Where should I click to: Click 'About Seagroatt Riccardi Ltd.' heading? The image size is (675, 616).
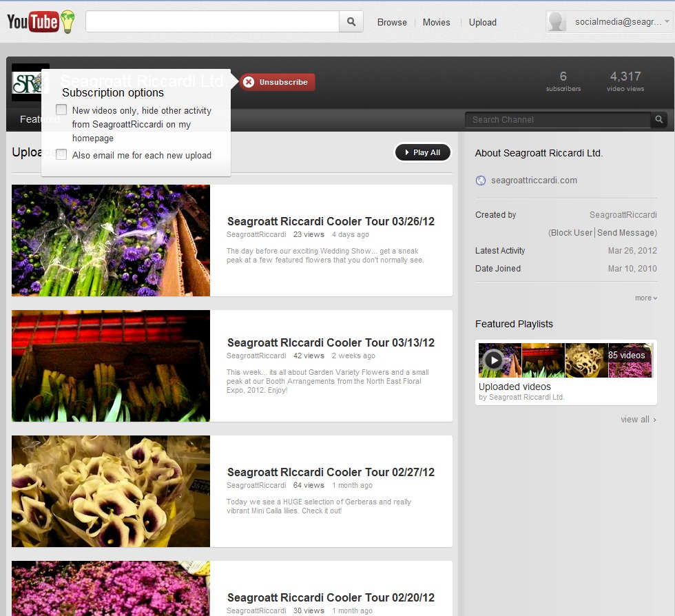click(x=539, y=154)
